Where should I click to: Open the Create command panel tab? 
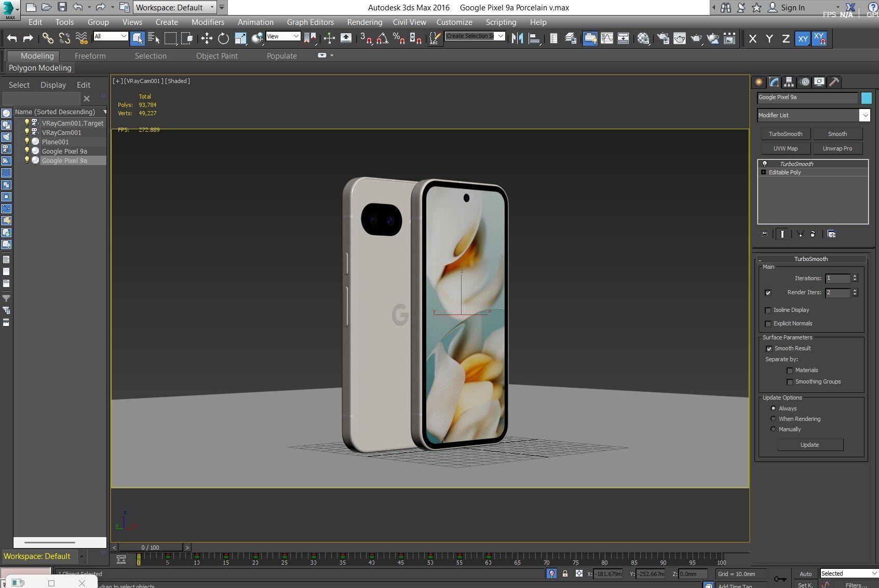(x=759, y=82)
